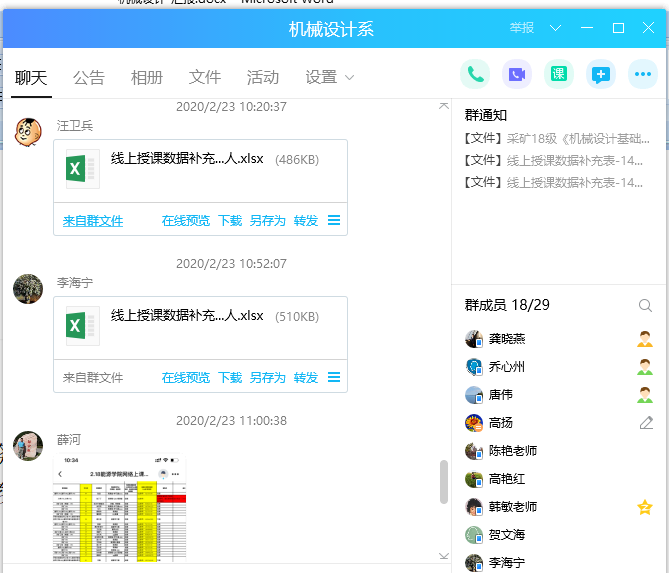Start a group video call

pyautogui.click(x=517, y=74)
